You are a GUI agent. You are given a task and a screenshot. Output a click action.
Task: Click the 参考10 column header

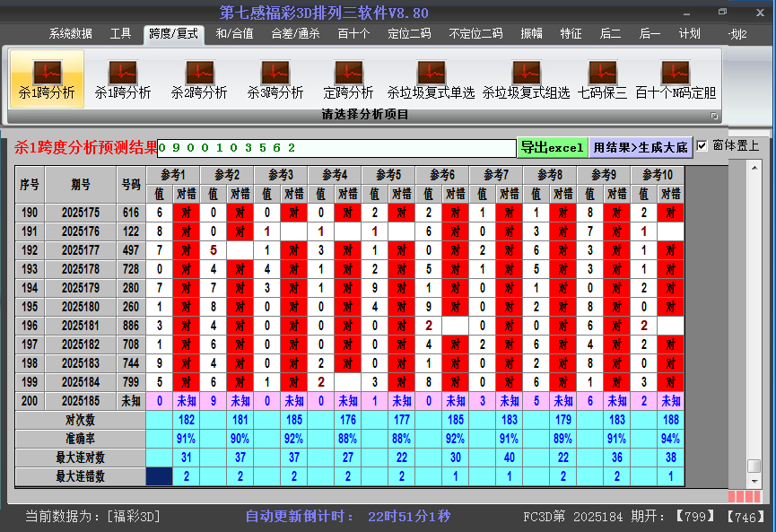click(x=658, y=175)
